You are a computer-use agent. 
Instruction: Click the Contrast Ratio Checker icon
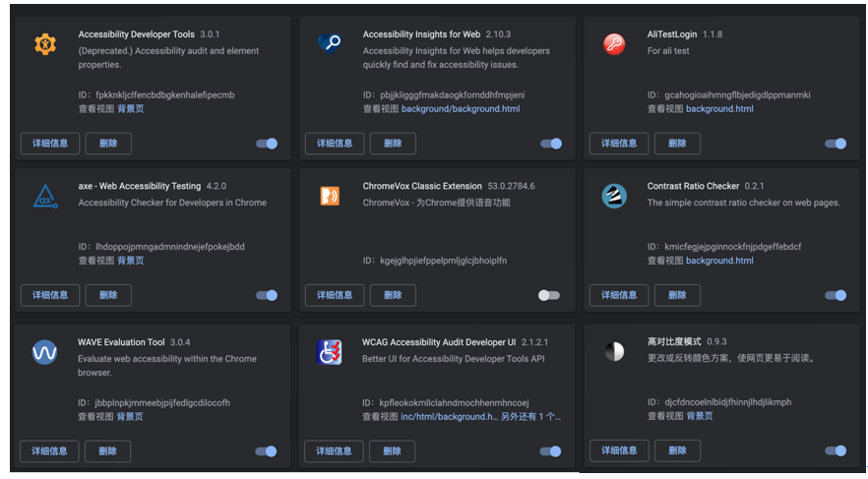tap(614, 196)
